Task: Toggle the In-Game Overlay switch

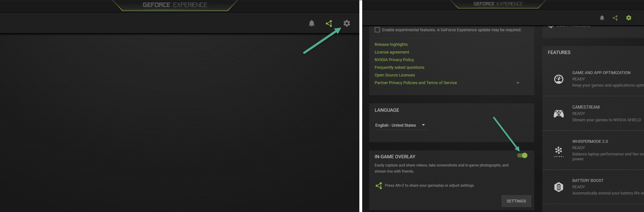Action: (x=522, y=155)
